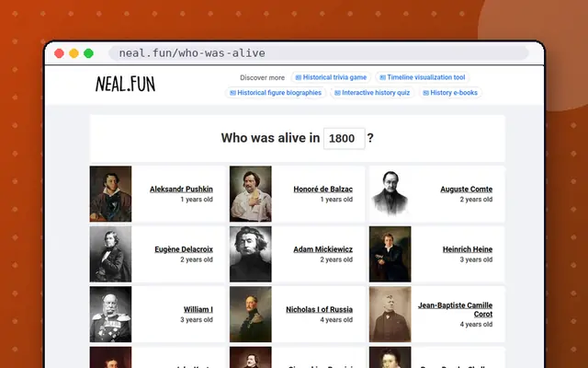This screenshot has height=368, width=588.
Task: Open Historical figure biographies link
Action: [276, 93]
